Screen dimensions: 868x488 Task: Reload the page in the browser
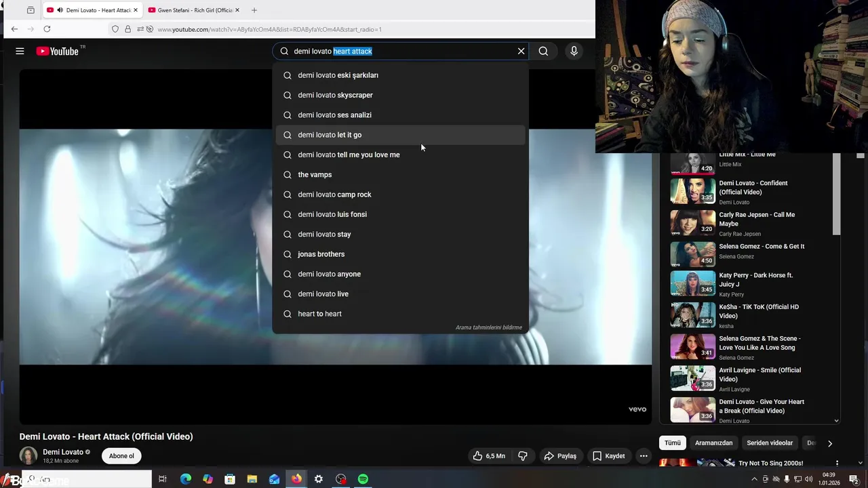point(47,29)
